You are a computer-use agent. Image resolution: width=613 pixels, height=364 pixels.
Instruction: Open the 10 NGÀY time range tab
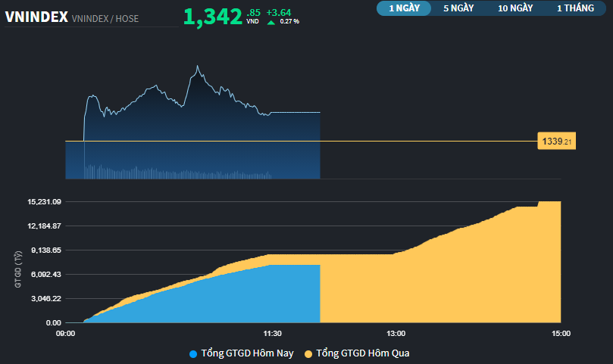(515, 8)
